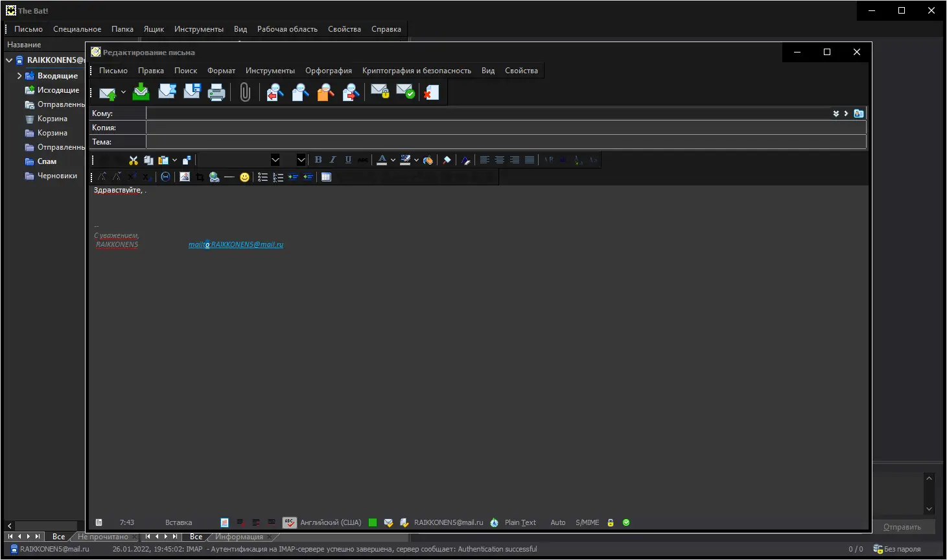The image size is (947, 560).
Task: Click the Отправить button in main window
Action: 902,527
